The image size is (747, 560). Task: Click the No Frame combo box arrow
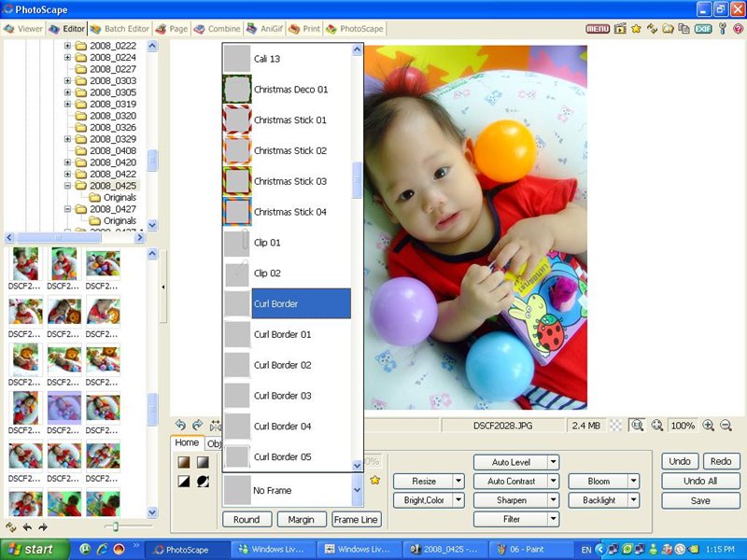(358, 490)
